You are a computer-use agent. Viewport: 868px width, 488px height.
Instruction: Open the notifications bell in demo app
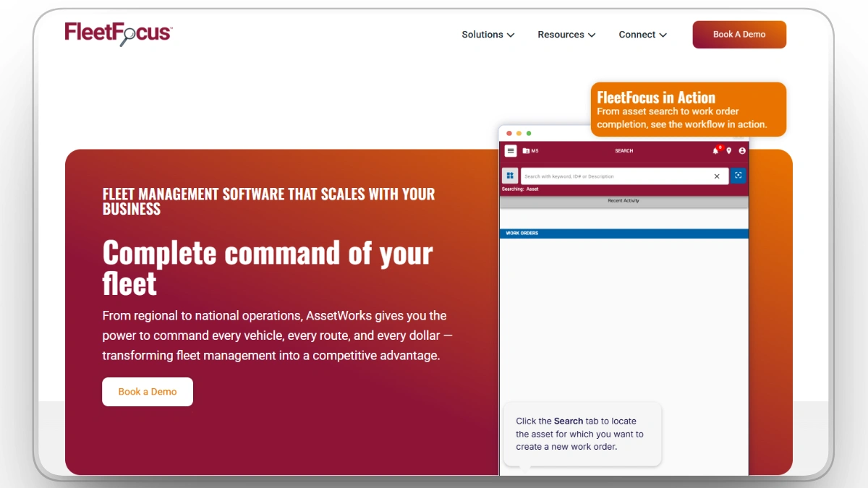[x=716, y=150]
